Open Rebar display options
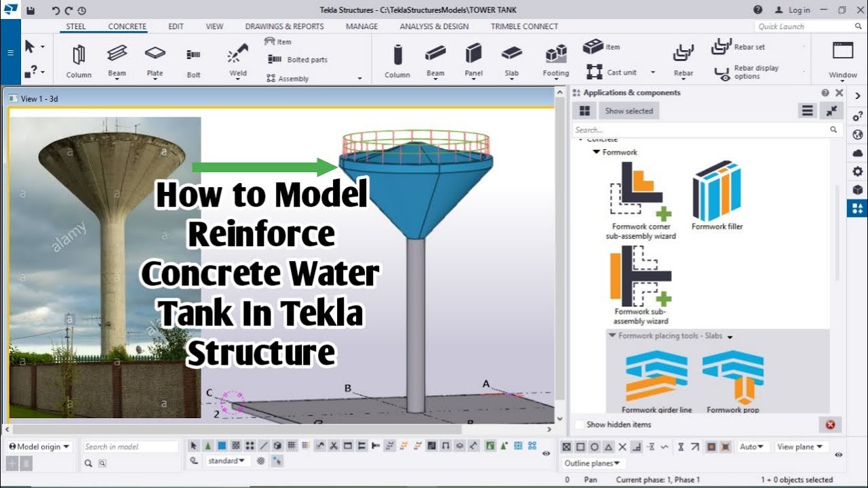This screenshot has height=488, width=868. (747, 72)
